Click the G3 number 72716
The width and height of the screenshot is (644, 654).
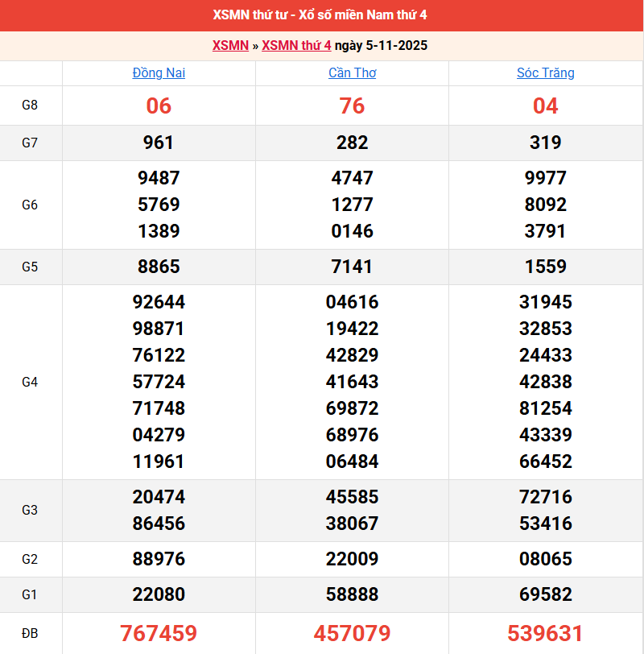coord(545,497)
